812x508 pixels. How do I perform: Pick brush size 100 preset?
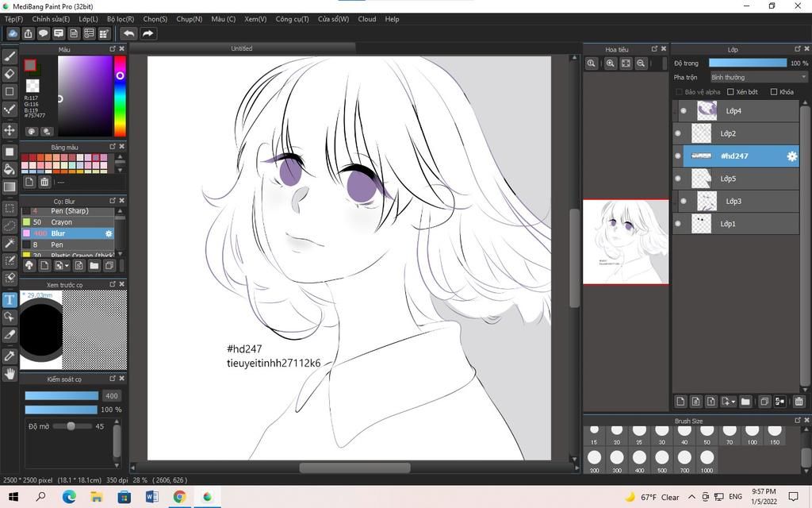[x=752, y=436]
